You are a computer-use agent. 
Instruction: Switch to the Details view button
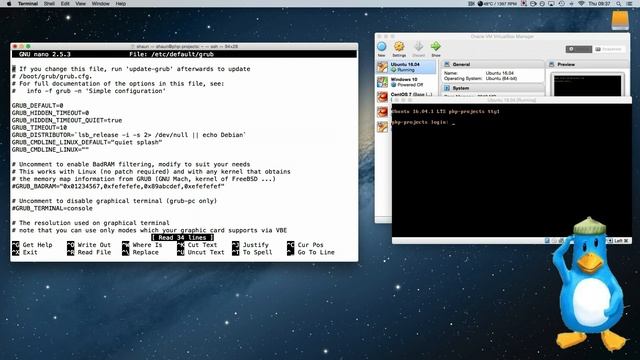pos(578,49)
